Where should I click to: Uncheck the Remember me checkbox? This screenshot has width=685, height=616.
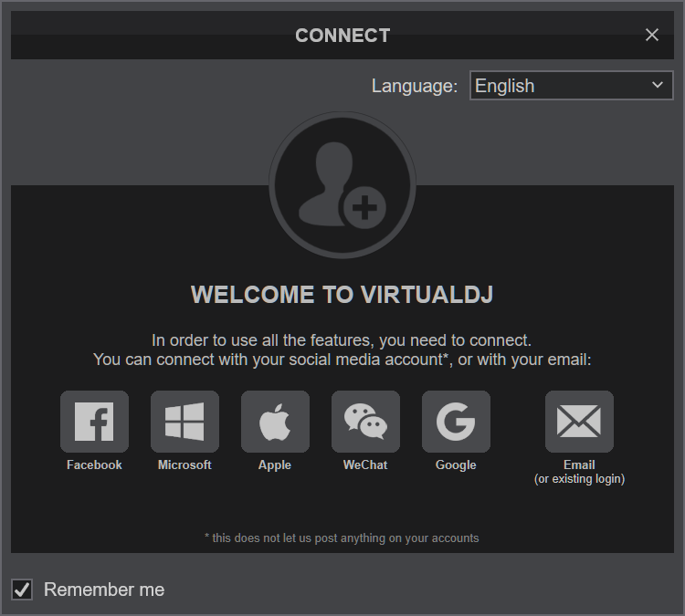(x=22, y=590)
